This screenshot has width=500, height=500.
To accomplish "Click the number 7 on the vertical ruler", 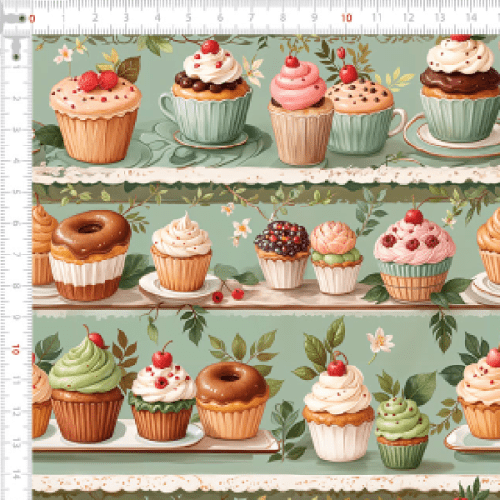I will click(x=16, y=255).
